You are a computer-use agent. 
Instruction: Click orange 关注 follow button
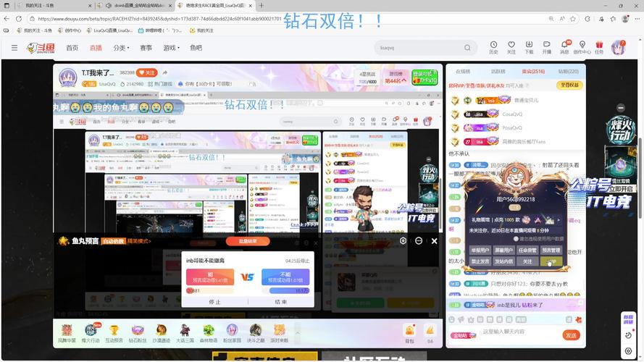147,72
